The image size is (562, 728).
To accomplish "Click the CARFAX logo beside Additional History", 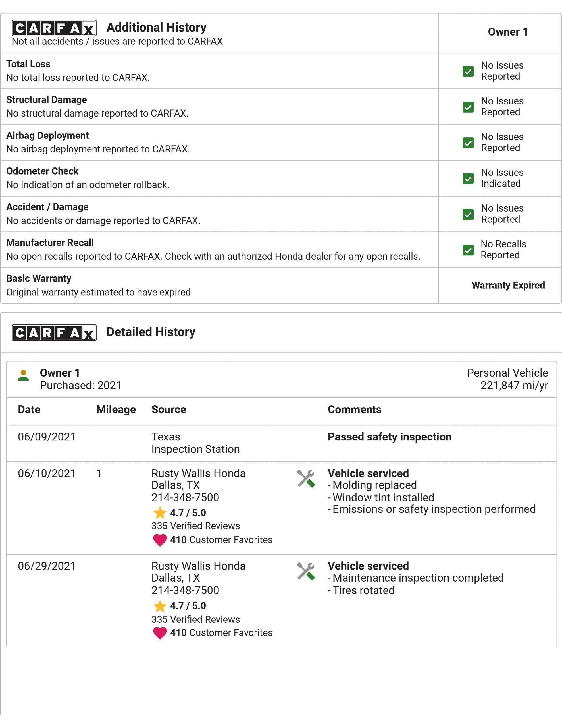I will 54,28.
